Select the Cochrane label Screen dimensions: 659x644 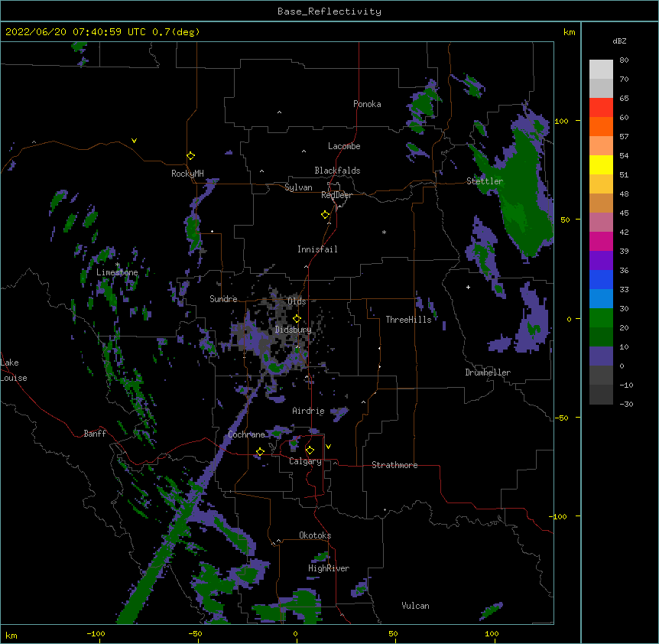tap(246, 434)
